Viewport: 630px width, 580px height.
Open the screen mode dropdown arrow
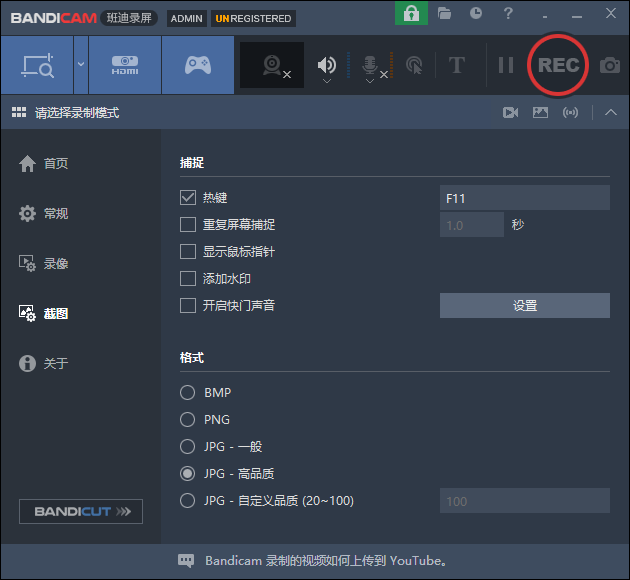(81, 65)
